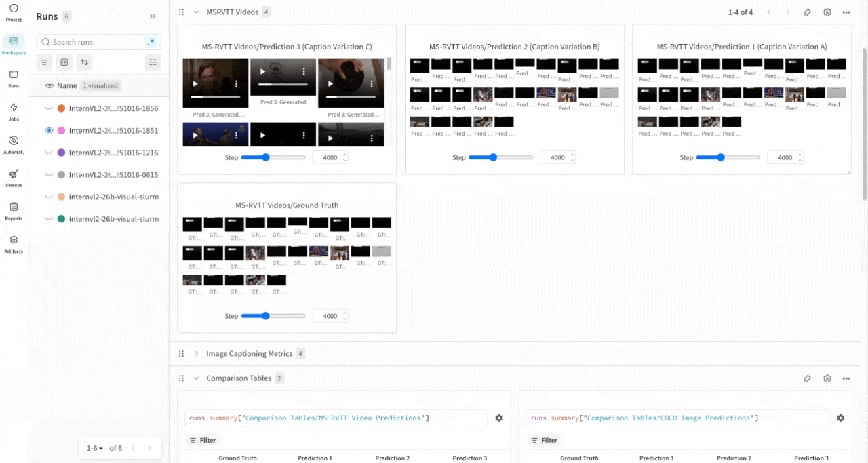868x463 pixels.
Task: Click the Filter button in MS-RVTT Video Predictions table
Action: click(203, 440)
